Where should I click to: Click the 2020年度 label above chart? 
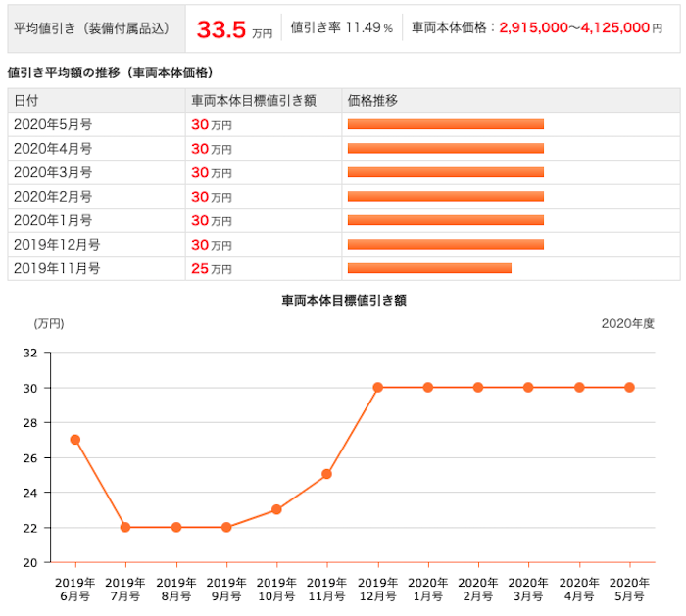click(628, 323)
